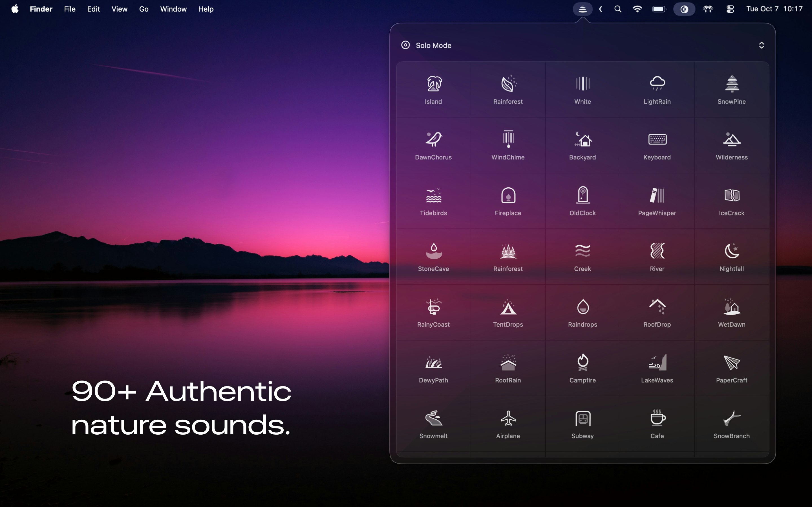Open Control Center in menu bar

[730, 9]
